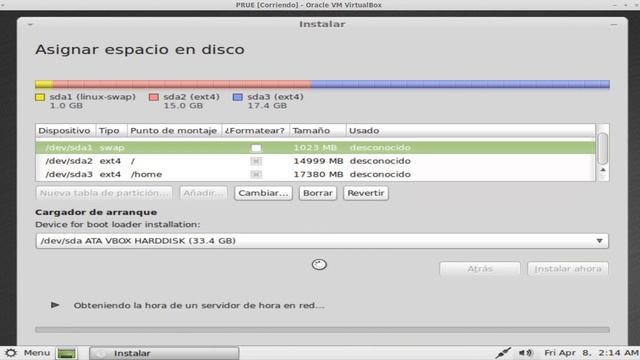Open the network connection tray icon
Image resolution: width=640 pixels, height=360 pixels.
coord(503,353)
